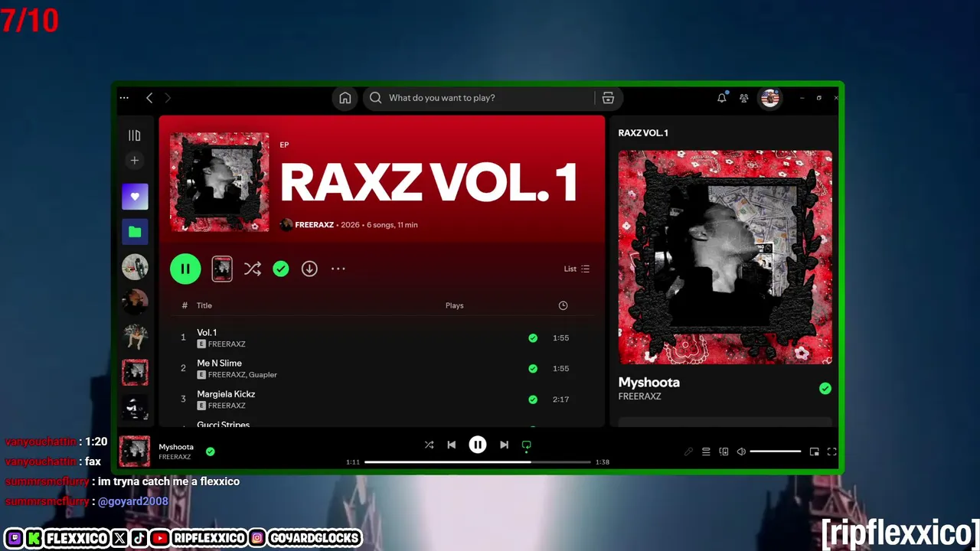Open the user profile avatar menu

[770, 98]
